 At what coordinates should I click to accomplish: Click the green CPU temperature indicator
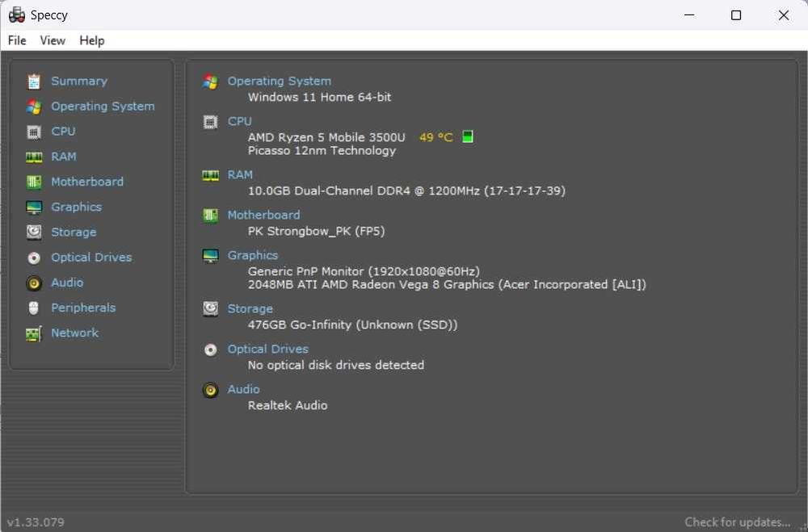467,136
